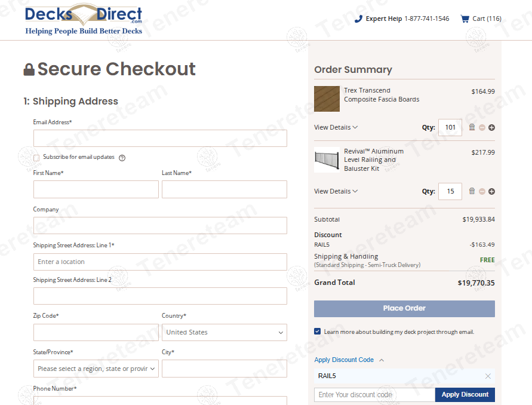The width and height of the screenshot is (532, 405).
Task: Remove Revival Aluminum Railing kit via trash icon
Action: (472, 191)
